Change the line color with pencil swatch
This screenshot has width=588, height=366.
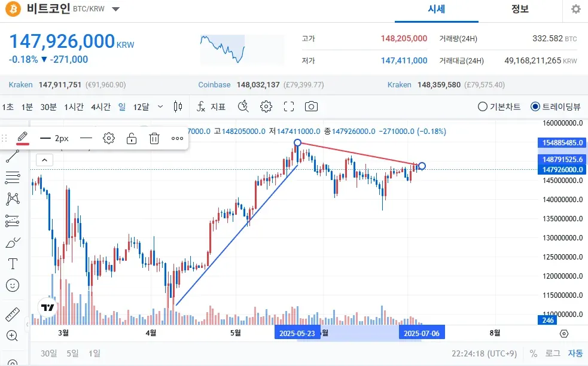(23, 138)
